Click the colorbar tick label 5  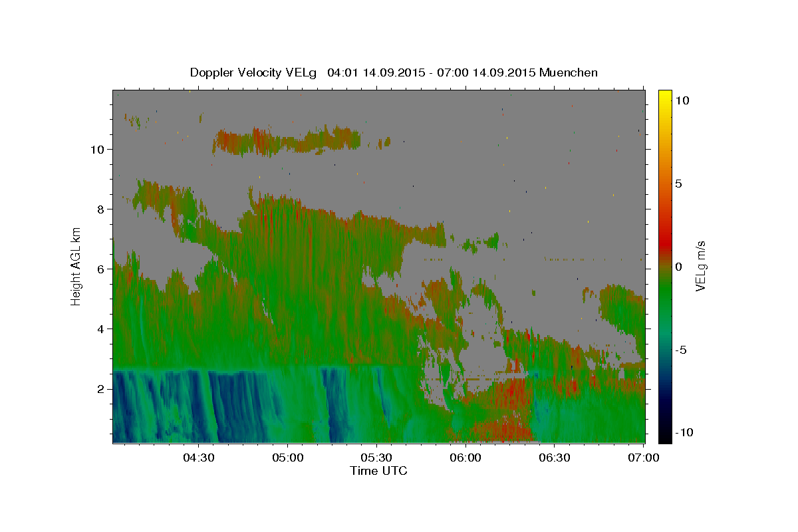pos(678,184)
